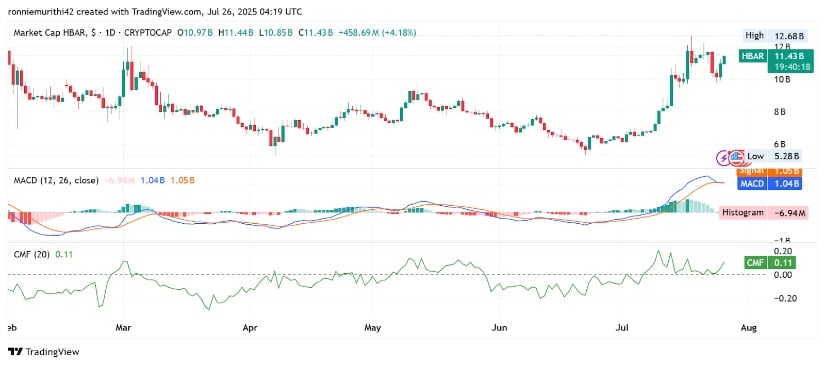Click the ronniemurithi42 attribution text at top
825x365 pixels.
tap(155, 11)
